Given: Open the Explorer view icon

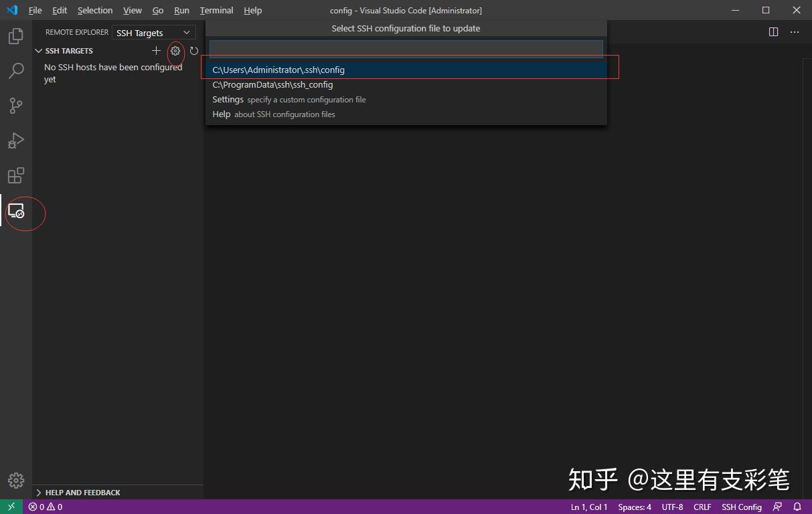Looking at the screenshot, I should (15, 36).
